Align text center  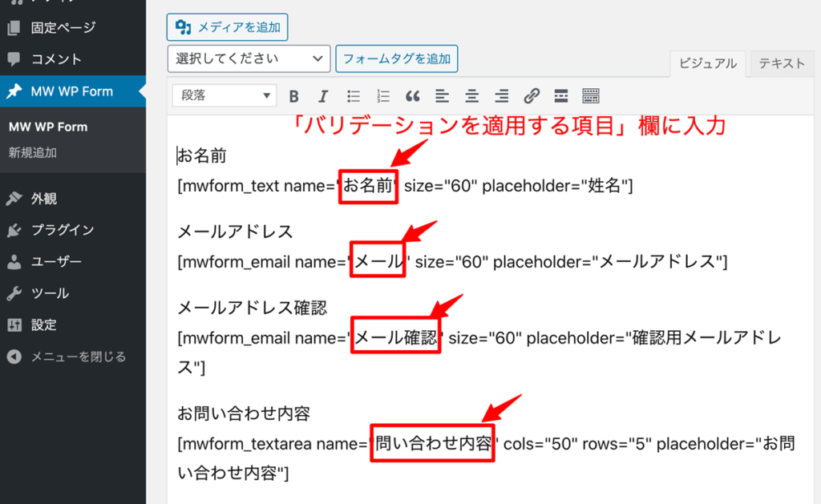tap(471, 96)
